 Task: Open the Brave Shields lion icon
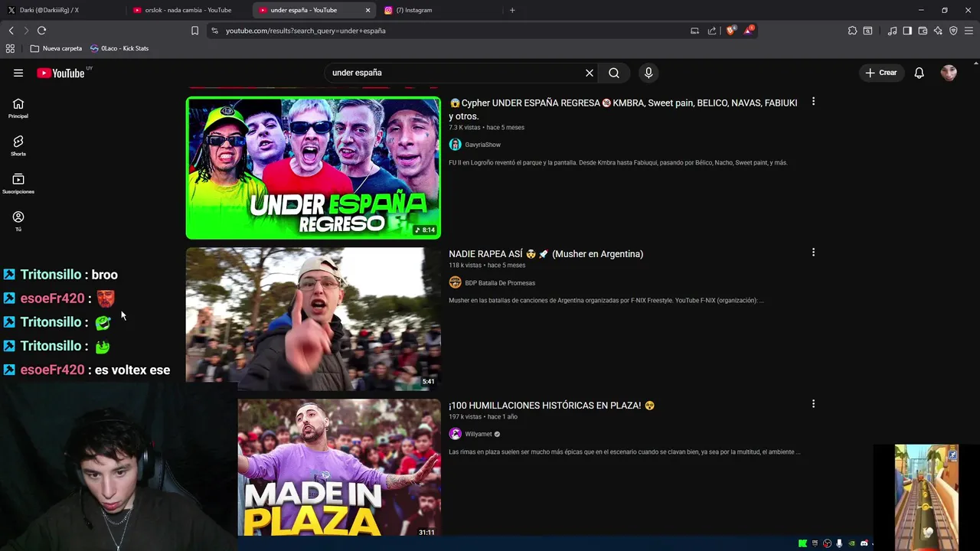pyautogui.click(x=730, y=31)
